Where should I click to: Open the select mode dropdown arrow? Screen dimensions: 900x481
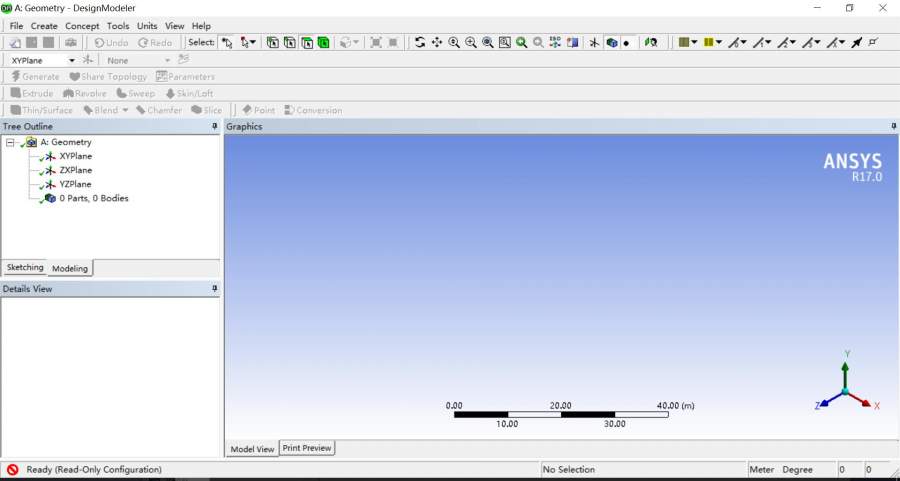coord(253,42)
